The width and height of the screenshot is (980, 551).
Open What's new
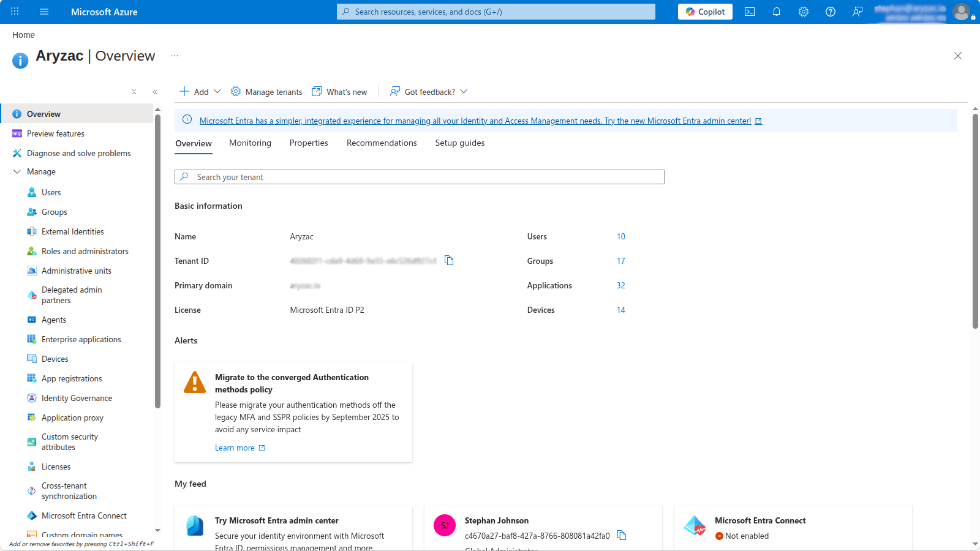pyautogui.click(x=340, y=92)
